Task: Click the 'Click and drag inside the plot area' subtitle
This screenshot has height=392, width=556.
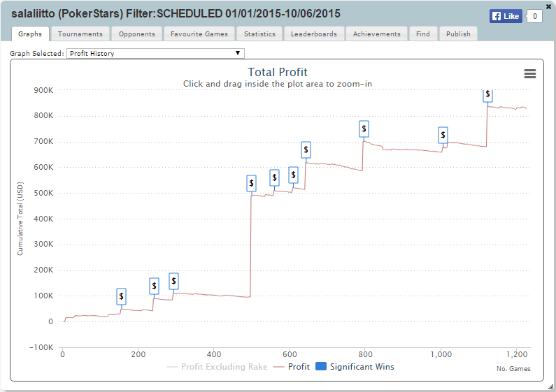Action: pyautogui.click(x=277, y=84)
